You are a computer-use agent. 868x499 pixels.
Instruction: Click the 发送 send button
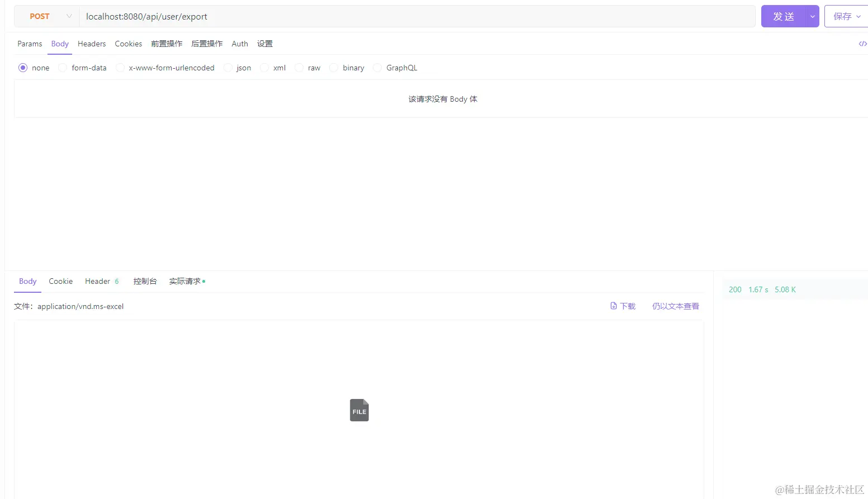[783, 16]
